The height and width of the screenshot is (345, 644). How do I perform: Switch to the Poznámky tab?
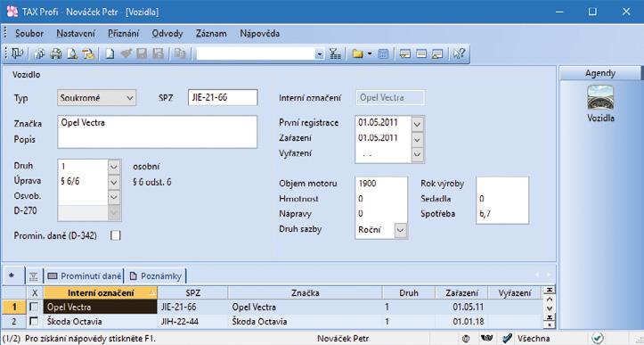(155, 276)
